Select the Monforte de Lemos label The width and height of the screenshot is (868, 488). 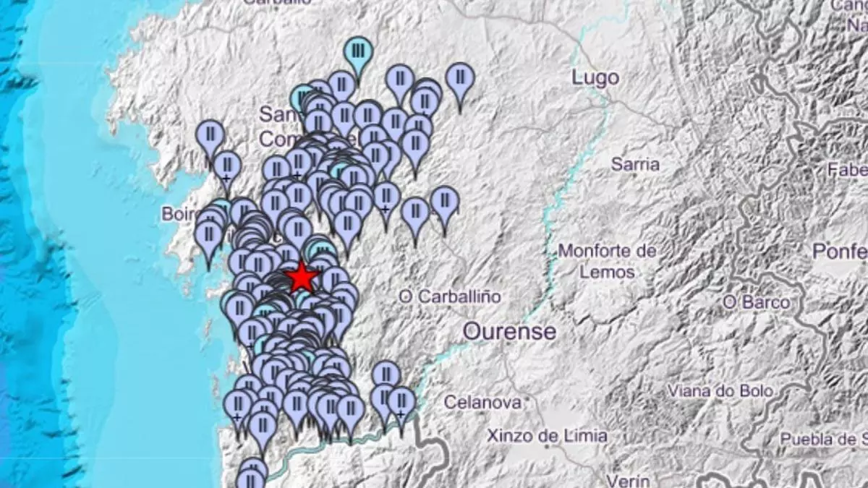coord(608,262)
